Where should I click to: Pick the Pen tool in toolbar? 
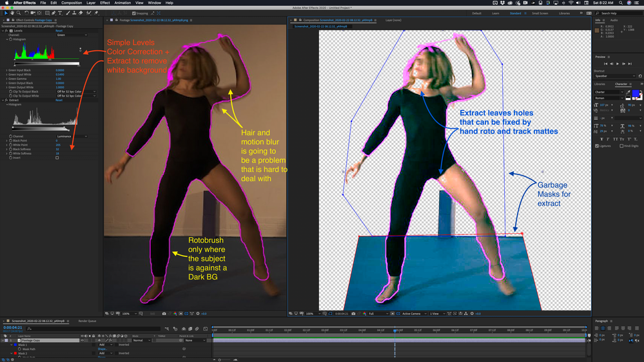coord(54,13)
